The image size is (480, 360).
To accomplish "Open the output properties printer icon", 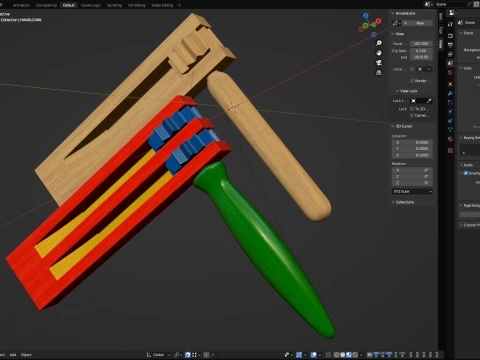I will [x=450, y=45].
